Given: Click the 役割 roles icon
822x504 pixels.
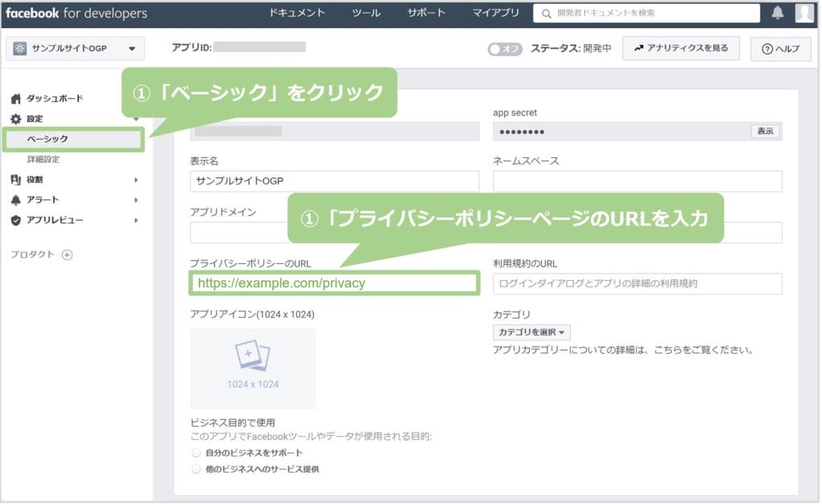Looking at the screenshot, I should click(16, 181).
